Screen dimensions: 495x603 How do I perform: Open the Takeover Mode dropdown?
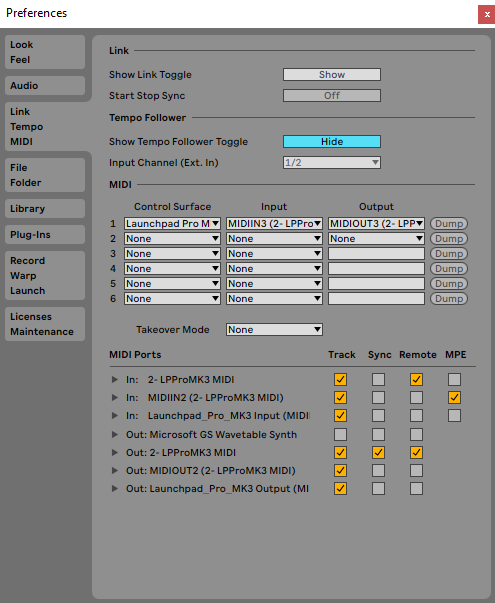(274, 330)
